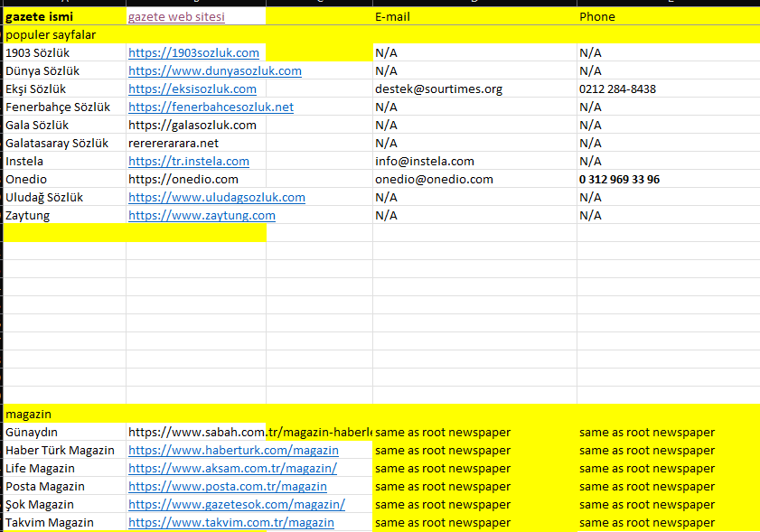Select the 'Zaytung' name cell
The image size is (760, 532).
click(64, 216)
